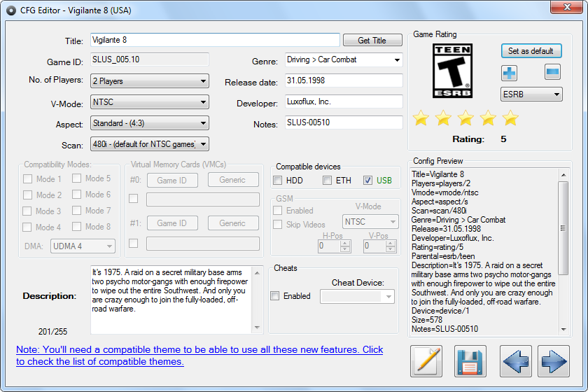The width and height of the screenshot is (588, 392).
Task: Close the CFG Editor window
Action: pos(566,7)
